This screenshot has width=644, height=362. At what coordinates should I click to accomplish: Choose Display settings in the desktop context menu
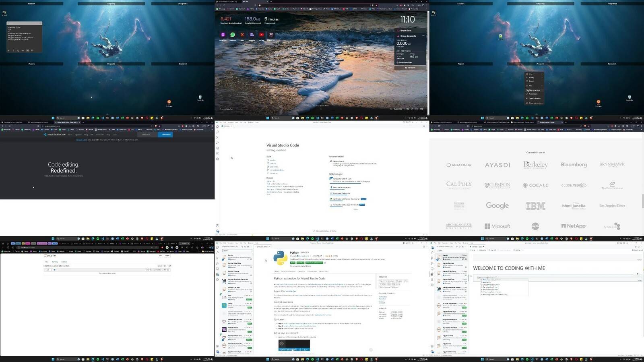point(534,90)
